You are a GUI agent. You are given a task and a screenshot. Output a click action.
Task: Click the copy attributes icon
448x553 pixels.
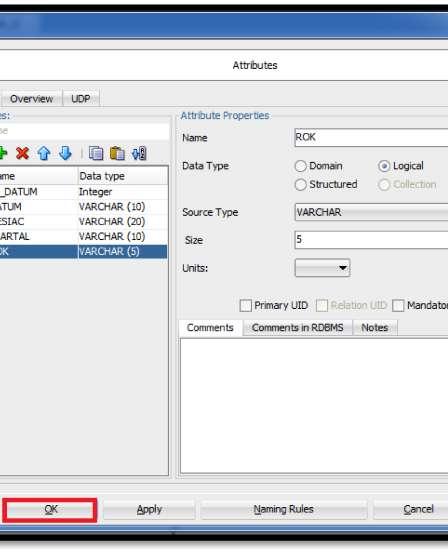(96, 153)
